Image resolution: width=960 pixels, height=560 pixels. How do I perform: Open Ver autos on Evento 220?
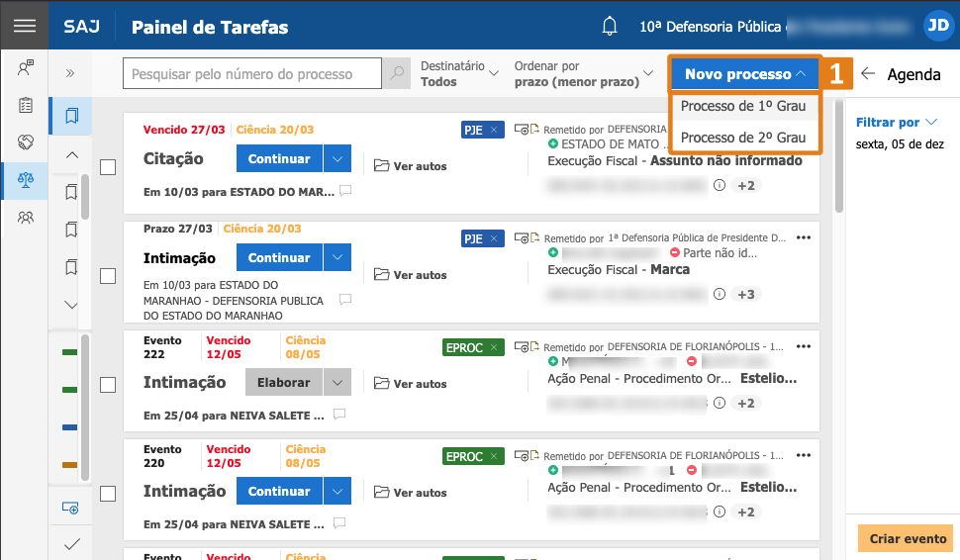point(410,493)
